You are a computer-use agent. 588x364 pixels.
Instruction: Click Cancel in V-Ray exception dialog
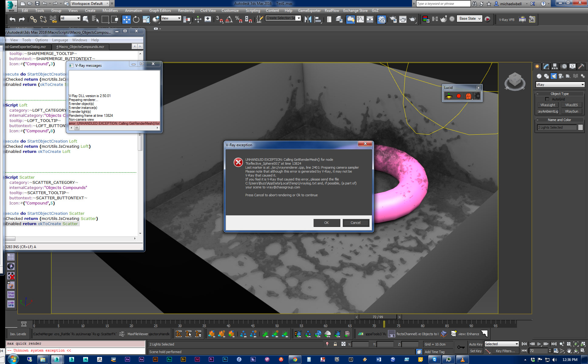coord(355,223)
